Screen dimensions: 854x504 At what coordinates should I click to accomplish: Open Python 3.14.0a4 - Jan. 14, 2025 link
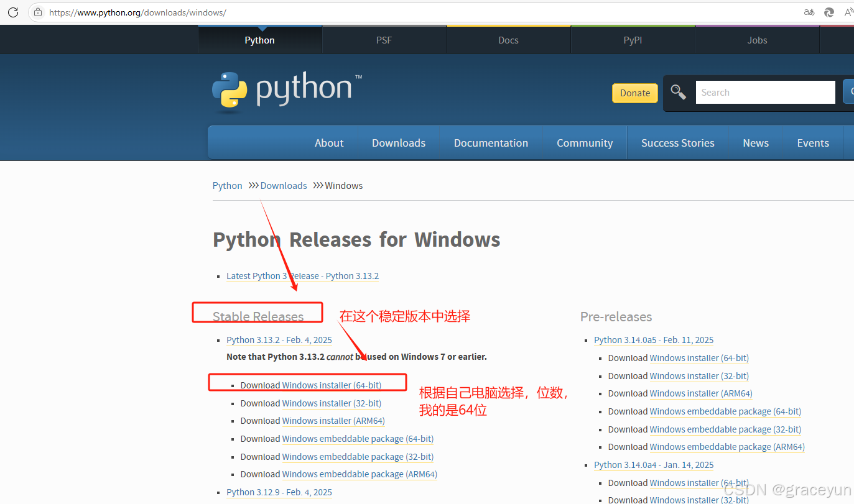coord(654,465)
